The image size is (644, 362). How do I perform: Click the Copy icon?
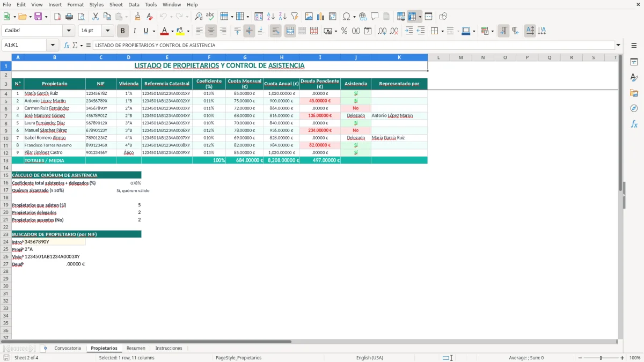click(x=107, y=17)
